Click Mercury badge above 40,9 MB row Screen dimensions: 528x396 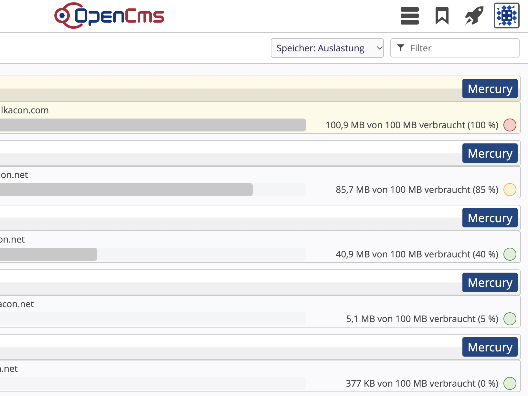(x=490, y=218)
